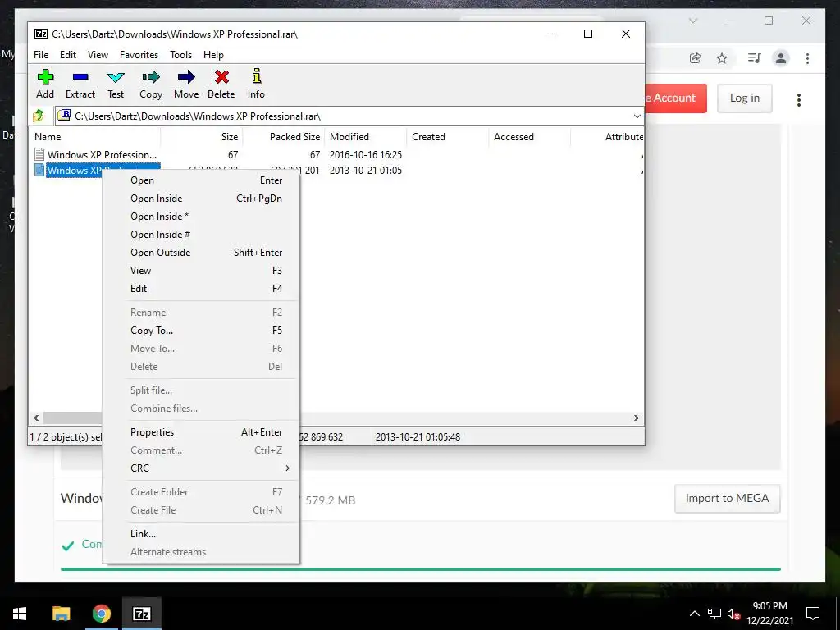Screen dimensions: 840x630
Task: Click the taskbar clock 9:05 PM
Action: [x=769, y=606]
